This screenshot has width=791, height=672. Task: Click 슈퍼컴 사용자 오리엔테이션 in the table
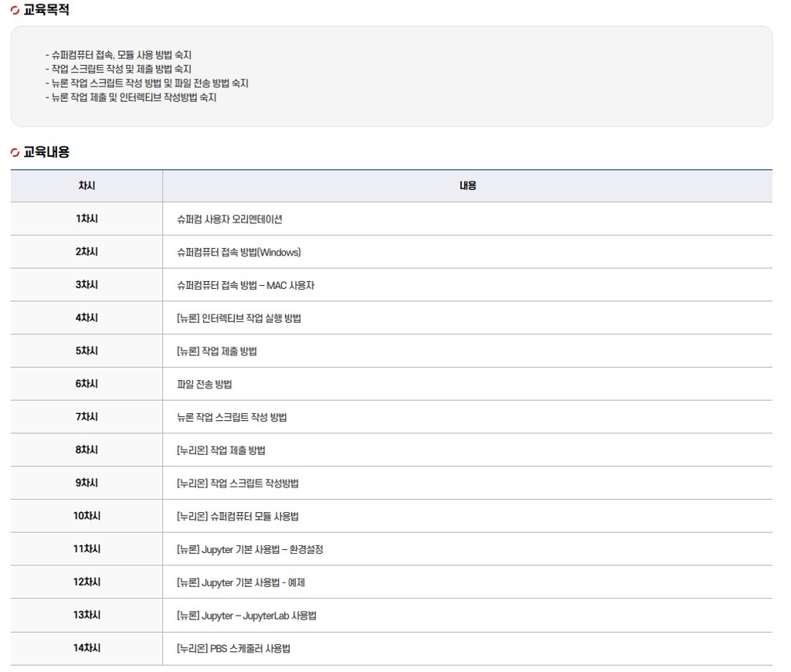(229, 219)
